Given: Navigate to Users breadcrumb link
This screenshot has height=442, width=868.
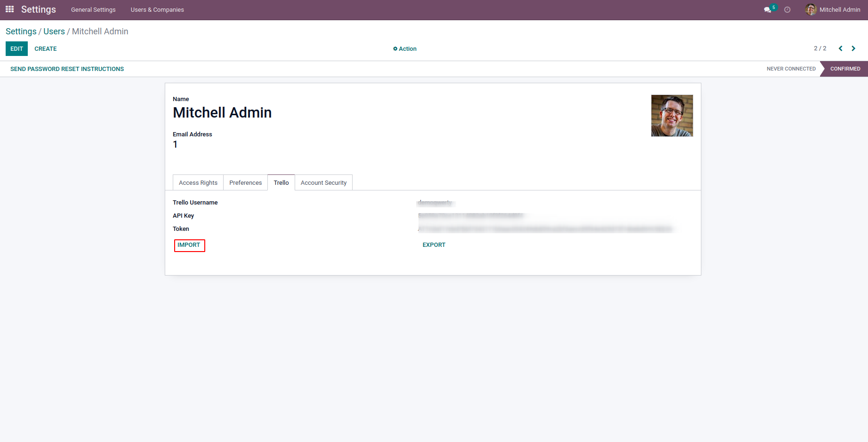Looking at the screenshot, I should click(54, 32).
